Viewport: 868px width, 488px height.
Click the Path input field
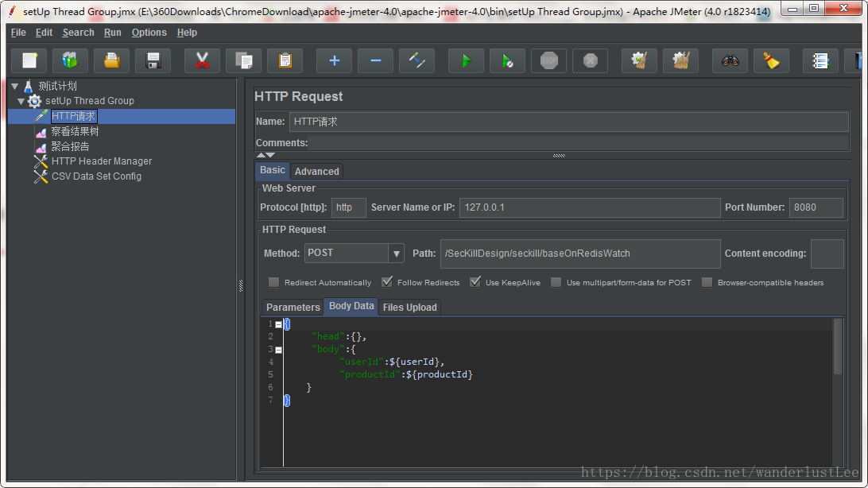tap(580, 254)
